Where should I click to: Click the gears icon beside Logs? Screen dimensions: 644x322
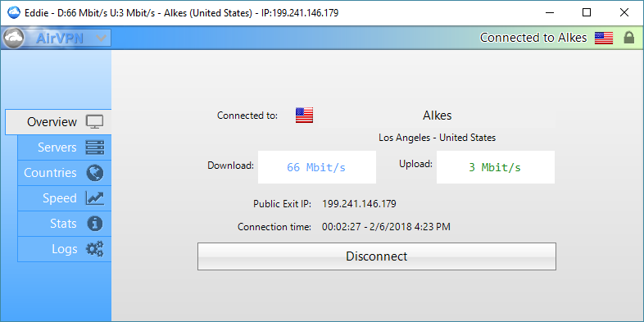click(x=95, y=249)
